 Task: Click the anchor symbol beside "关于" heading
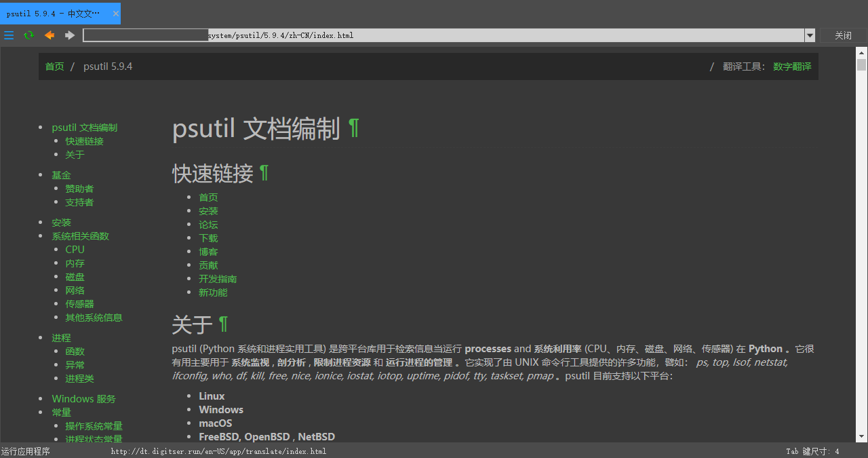click(x=223, y=324)
